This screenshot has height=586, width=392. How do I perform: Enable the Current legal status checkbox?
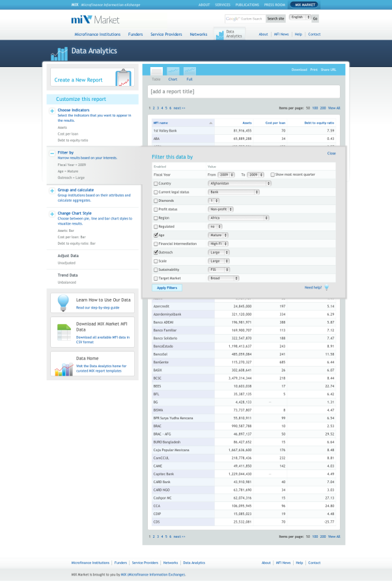[x=156, y=192]
